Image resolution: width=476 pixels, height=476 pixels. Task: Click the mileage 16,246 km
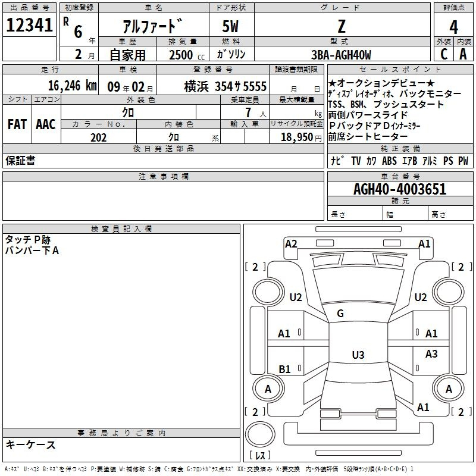[x=73, y=86]
